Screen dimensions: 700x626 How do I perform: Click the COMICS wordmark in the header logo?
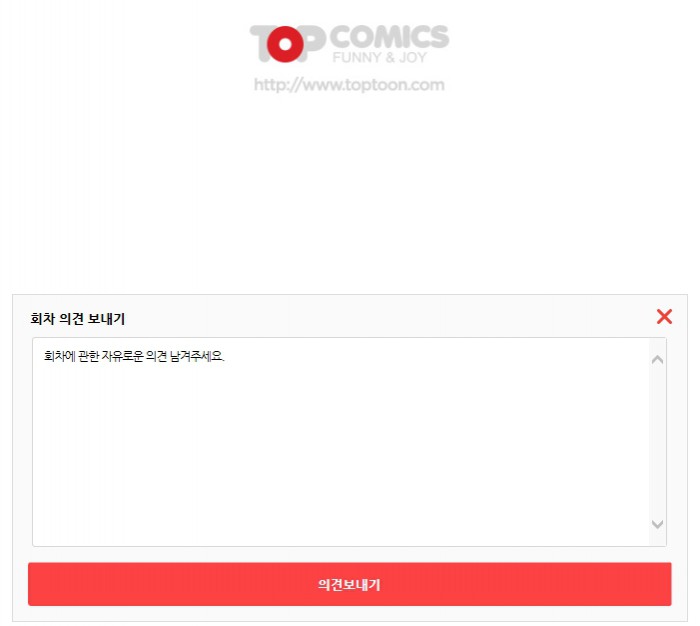[389, 37]
